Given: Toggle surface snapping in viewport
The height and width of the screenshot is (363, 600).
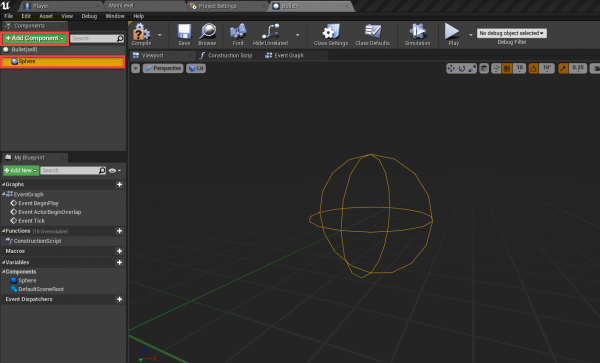Looking at the screenshot, I should [x=496, y=68].
